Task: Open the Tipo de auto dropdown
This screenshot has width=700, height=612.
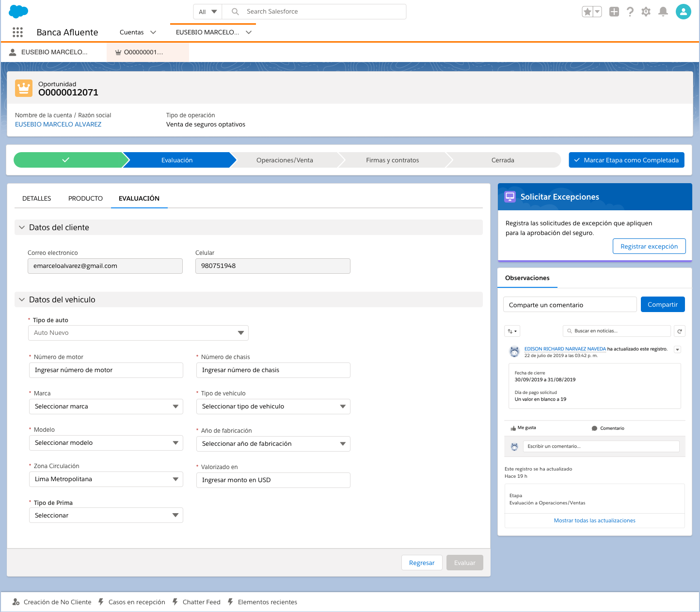Action: [138, 333]
